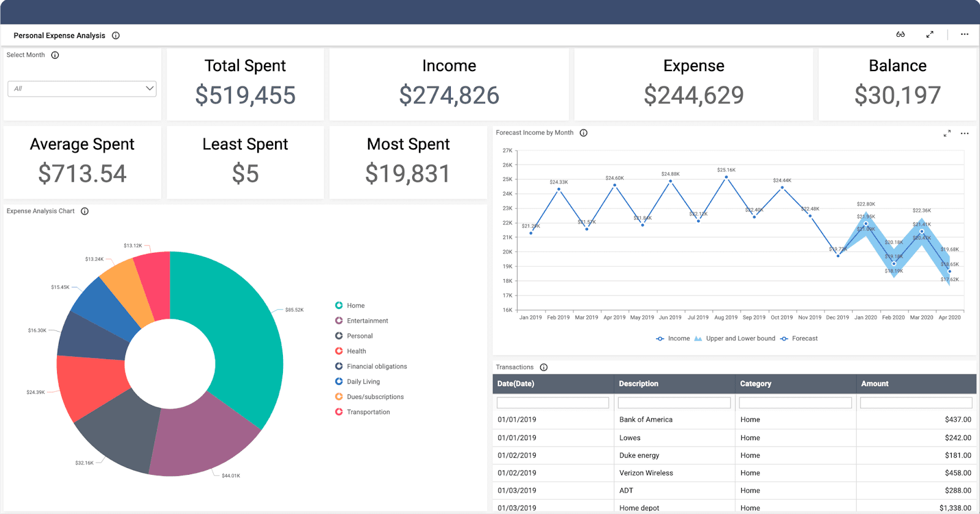The width and height of the screenshot is (980, 514).
Task: Toggle Upper and Lower bound legend item
Action: click(x=734, y=338)
